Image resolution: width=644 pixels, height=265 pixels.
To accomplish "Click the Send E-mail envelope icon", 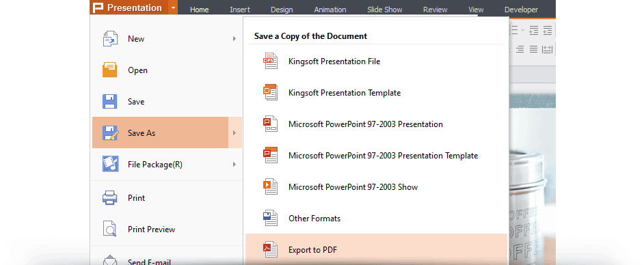I will [x=110, y=260].
